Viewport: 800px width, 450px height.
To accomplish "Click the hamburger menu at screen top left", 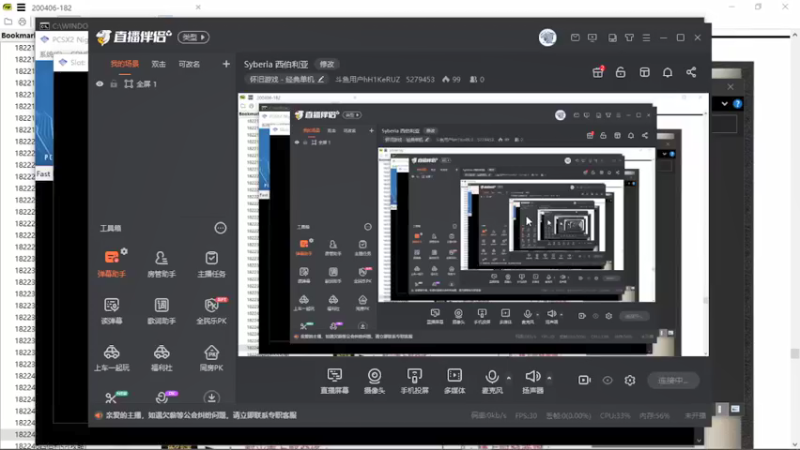I will pyautogui.click(x=21, y=7).
